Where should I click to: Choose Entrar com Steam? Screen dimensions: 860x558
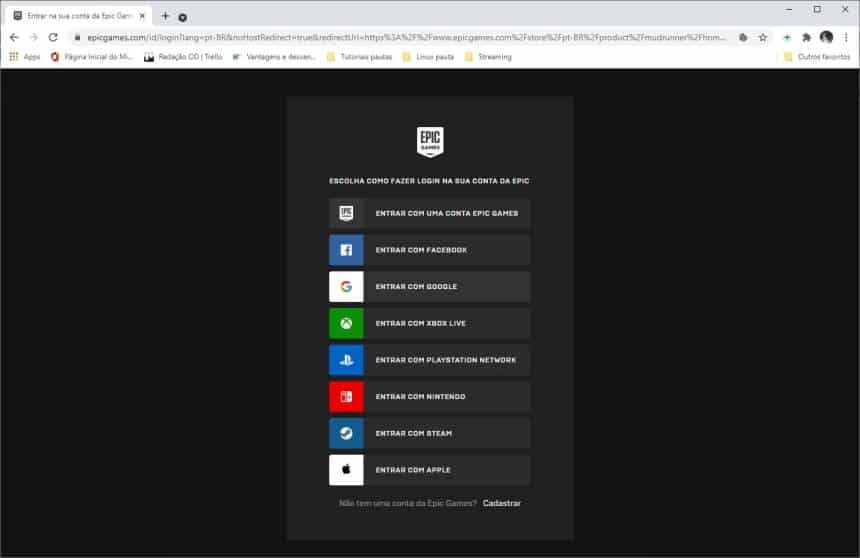tap(429, 433)
